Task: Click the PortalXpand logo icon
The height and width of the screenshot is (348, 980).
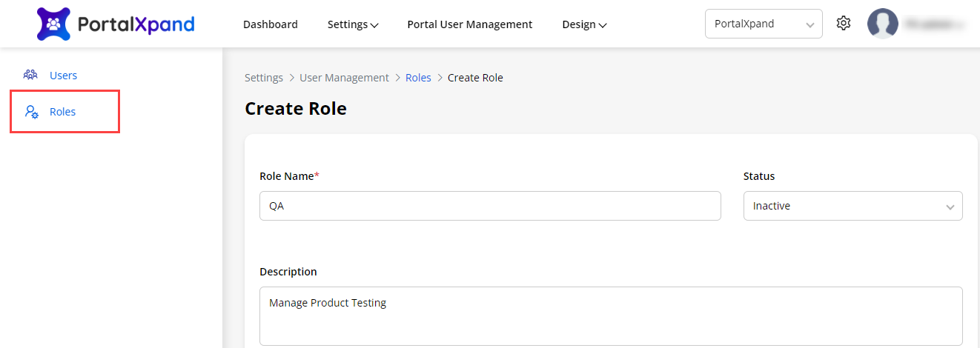Action: (x=53, y=24)
